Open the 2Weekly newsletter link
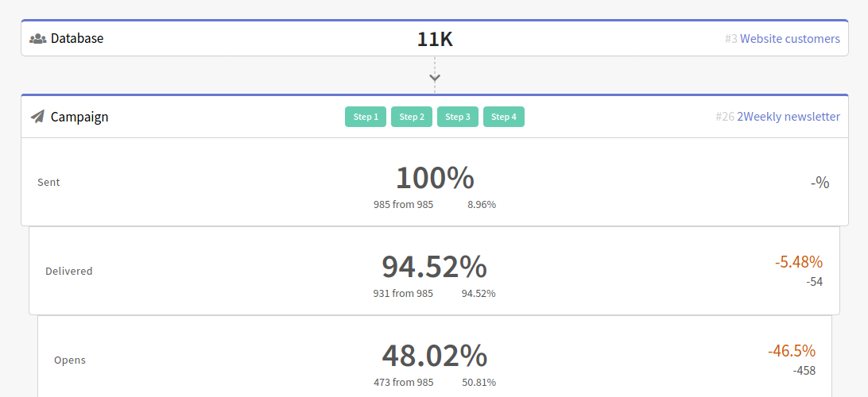 (x=789, y=117)
